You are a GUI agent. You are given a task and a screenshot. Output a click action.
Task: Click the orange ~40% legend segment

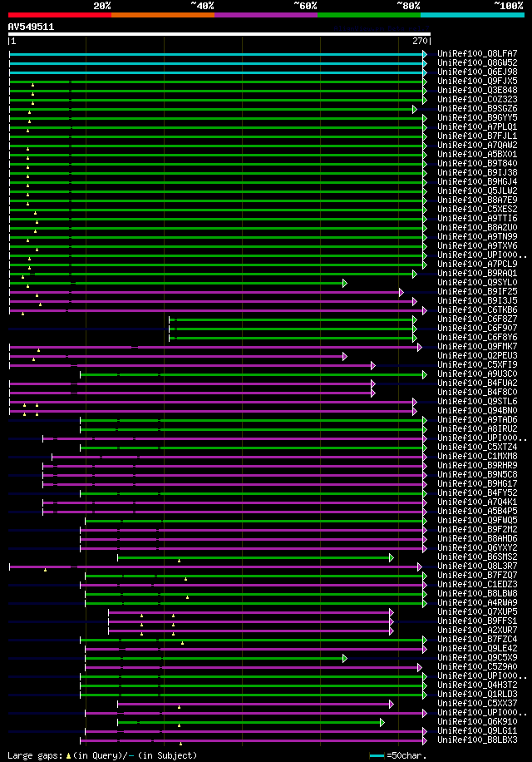tap(163, 15)
